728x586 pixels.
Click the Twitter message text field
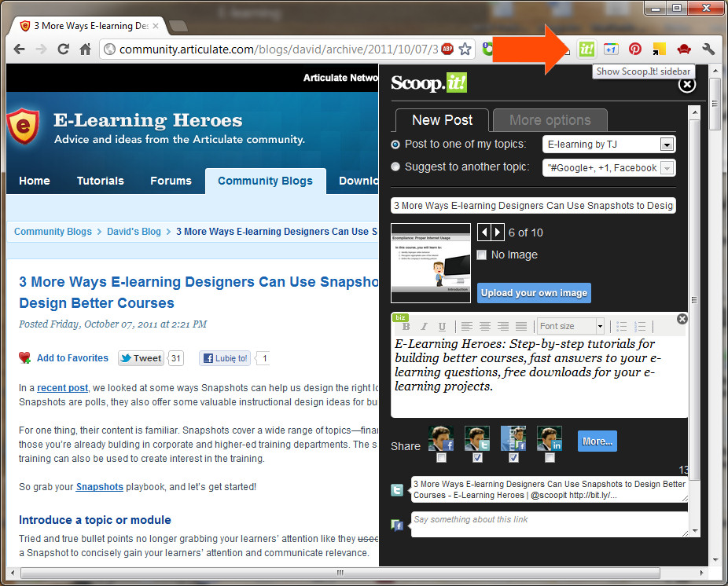[x=549, y=489]
